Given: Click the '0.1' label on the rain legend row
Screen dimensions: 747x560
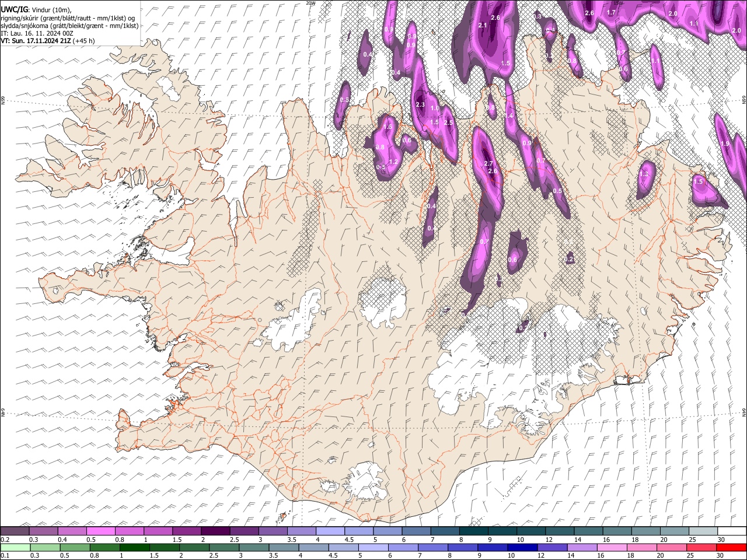Looking at the screenshot, I should (x=5, y=555).
